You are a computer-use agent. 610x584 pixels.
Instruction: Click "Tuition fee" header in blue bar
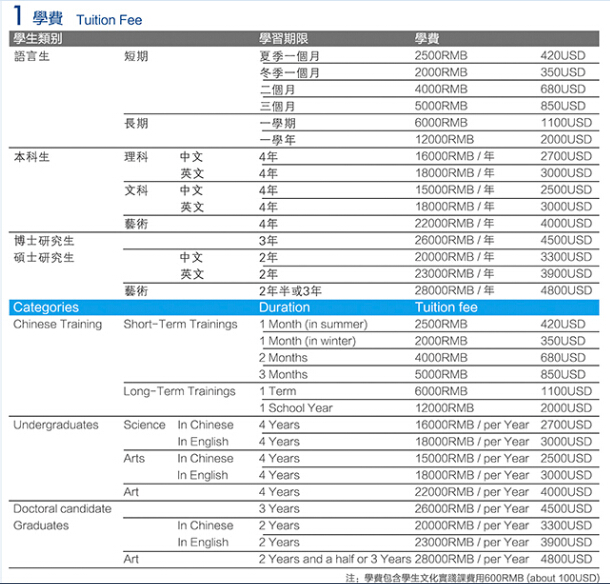click(446, 307)
